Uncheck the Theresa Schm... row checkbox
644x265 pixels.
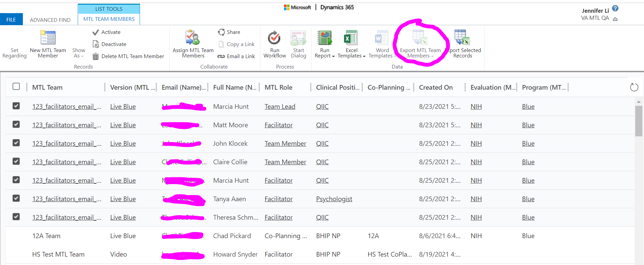click(16, 217)
